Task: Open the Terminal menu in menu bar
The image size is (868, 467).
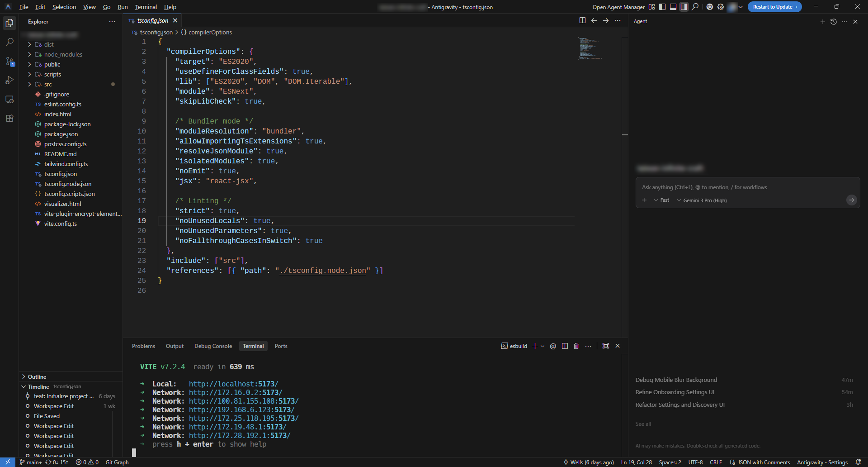Action: (x=146, y=7)
